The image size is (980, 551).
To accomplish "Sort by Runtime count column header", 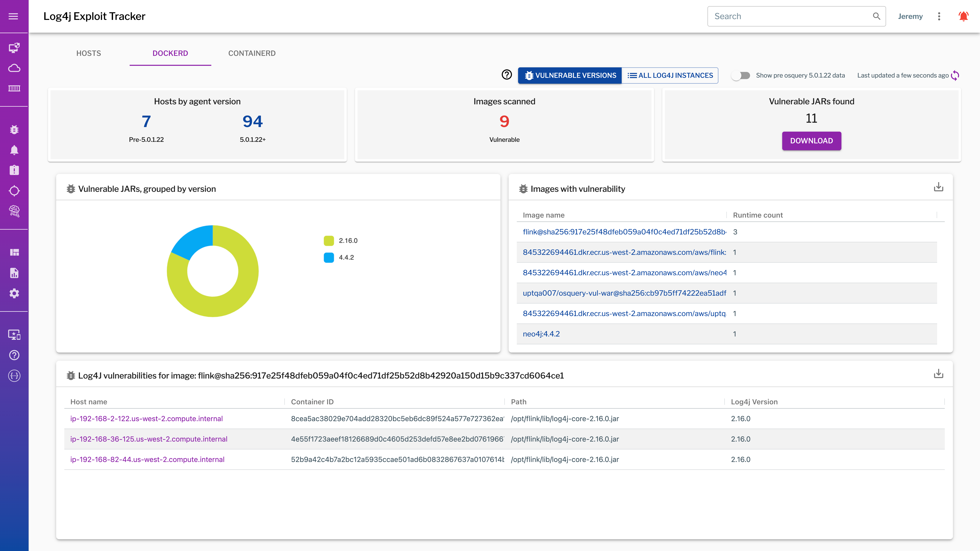I will pyautogui.click(x=758, y=215).
